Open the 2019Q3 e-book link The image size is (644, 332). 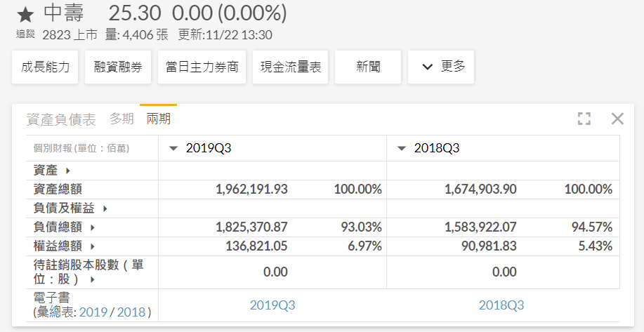272,305
